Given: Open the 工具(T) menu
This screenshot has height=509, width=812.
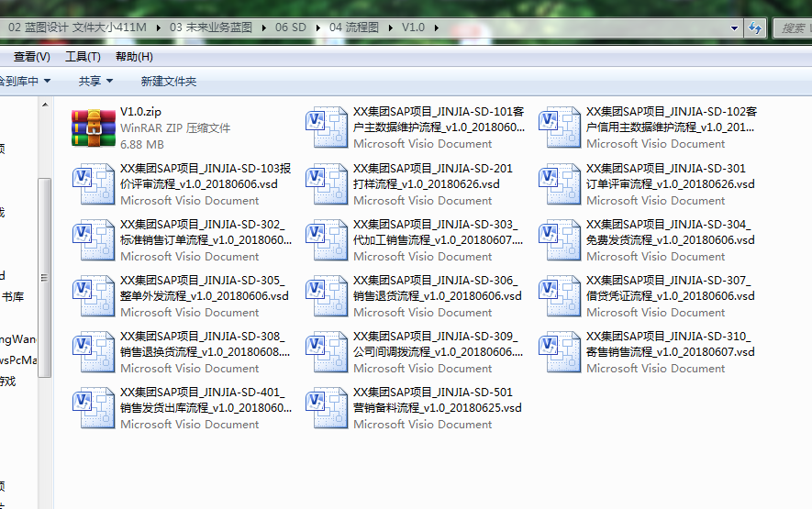Looking at the screenshot, I should tap(83, 57).
